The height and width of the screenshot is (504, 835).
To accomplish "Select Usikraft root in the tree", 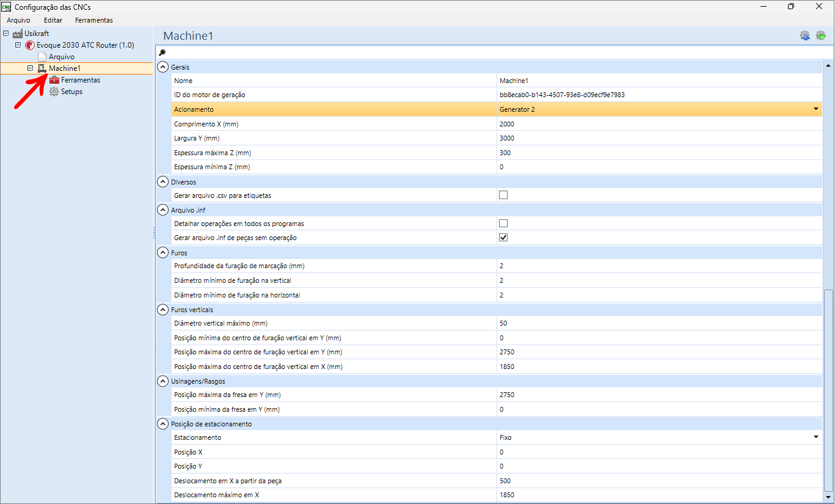I will 37,34.
